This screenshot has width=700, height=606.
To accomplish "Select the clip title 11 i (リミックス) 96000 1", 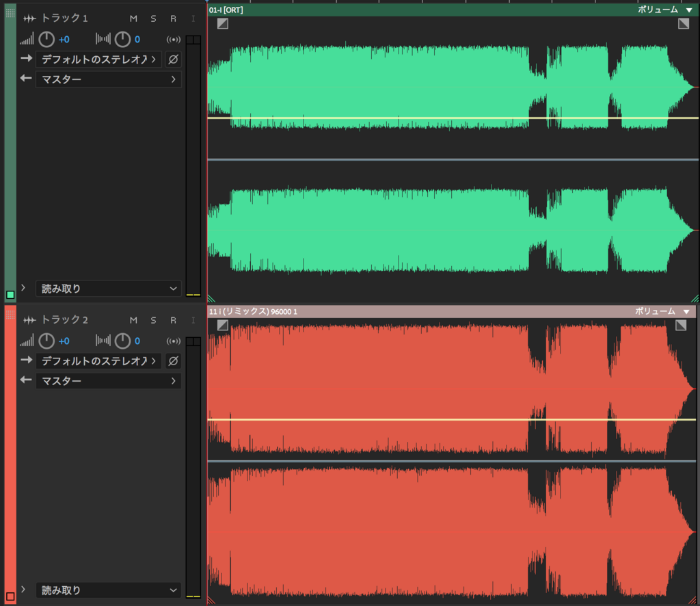I will 253,311.
